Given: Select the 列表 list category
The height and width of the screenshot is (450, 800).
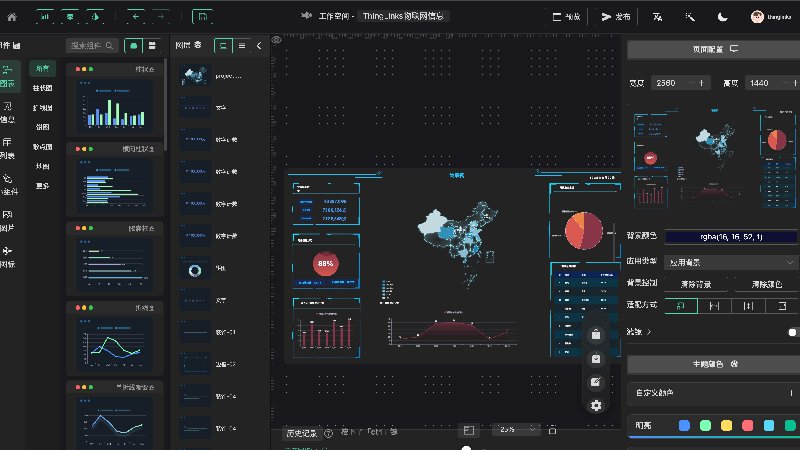Looking at the screenshot, I should pos(8,148).
